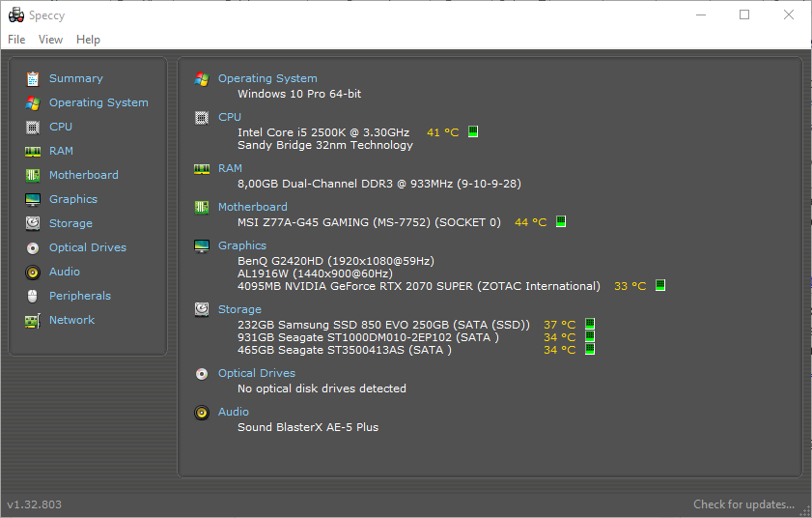Click Intel Core i5 2500K @ 3.30GHz text
This screenshot has height=518, width=812.
(x=323, y=132)
